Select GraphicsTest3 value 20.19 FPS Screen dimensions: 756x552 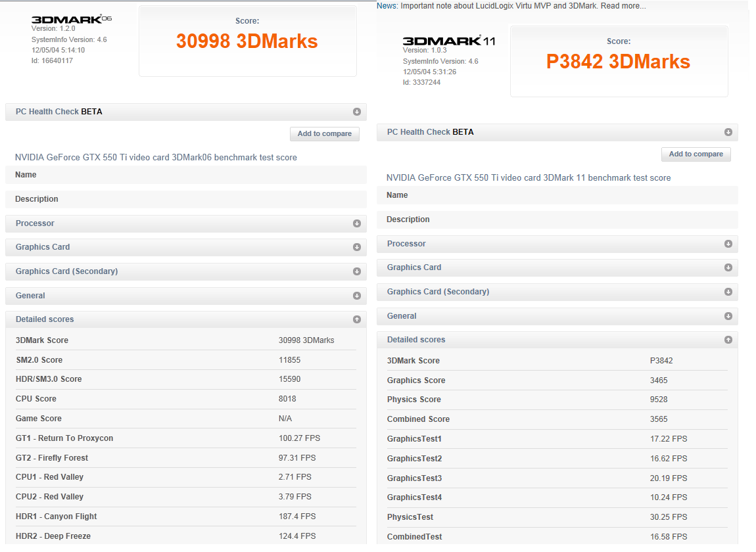pyautogui.click(x=669, y=478)
